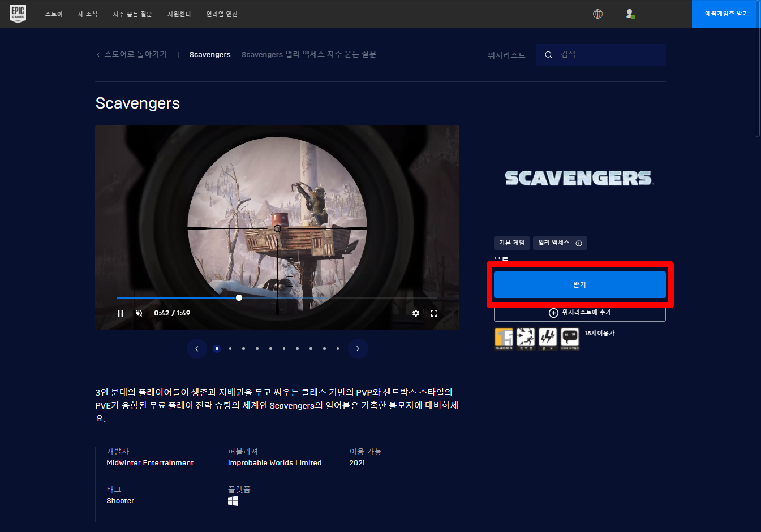
Task: Select the last carousel dot
Action: coord(338,348)
